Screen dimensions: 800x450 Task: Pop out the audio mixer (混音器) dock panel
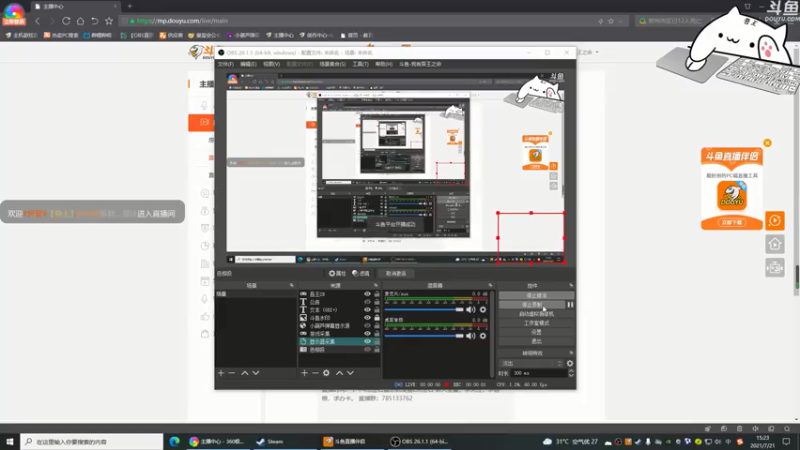[490, 285]
